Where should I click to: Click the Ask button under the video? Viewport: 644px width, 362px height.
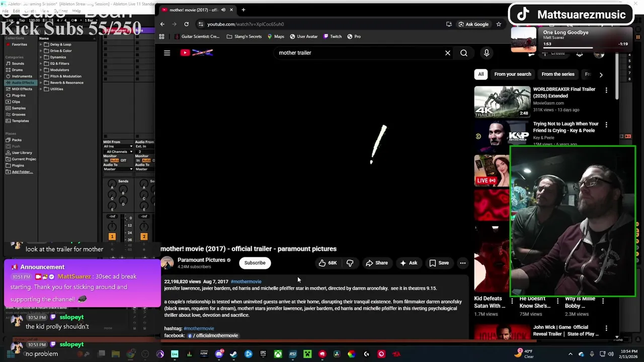[x=409, y=263]
